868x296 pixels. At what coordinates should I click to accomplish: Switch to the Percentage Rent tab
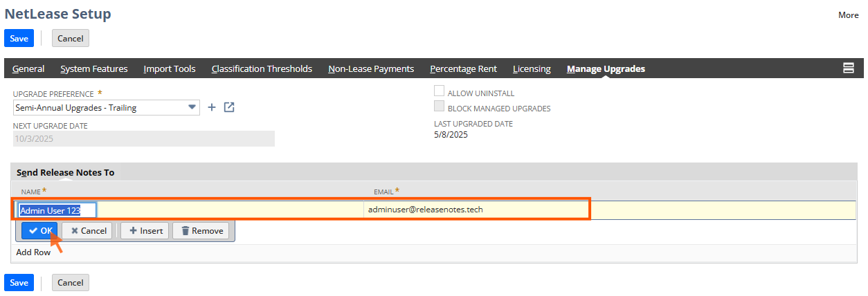click(464, 68)
